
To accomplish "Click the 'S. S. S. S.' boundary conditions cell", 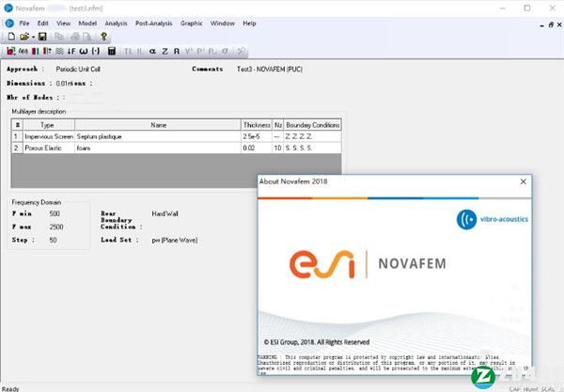I will coord(312,148).
